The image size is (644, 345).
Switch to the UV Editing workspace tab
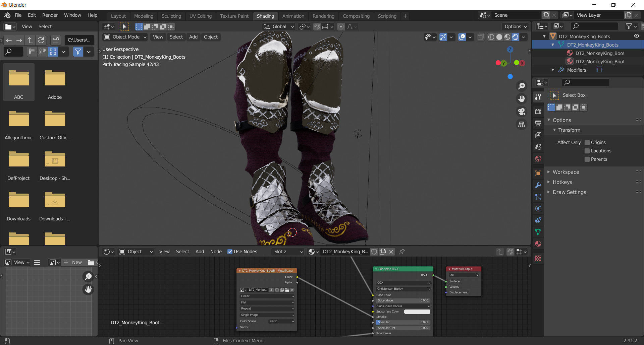pyautogui.click(x=200, y=16)
